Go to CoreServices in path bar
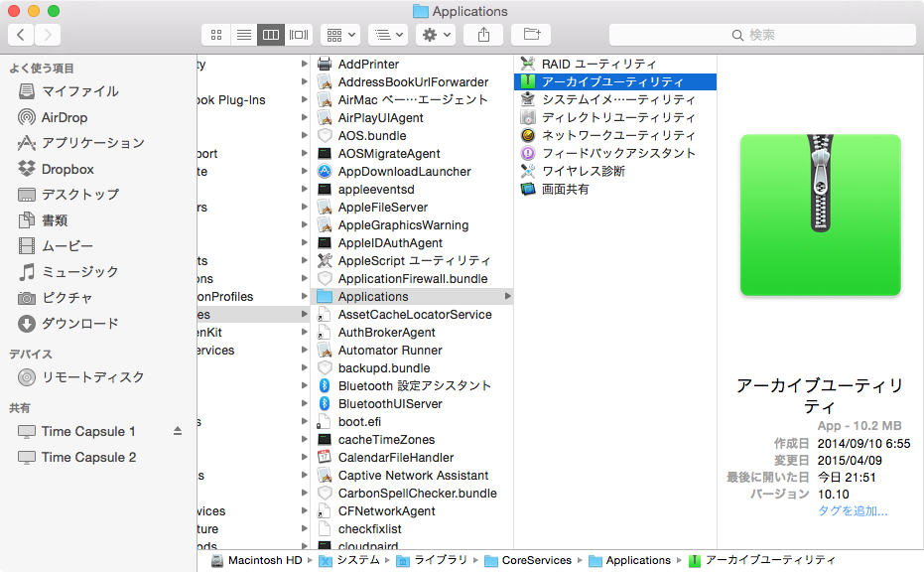 tap(528, 560)
